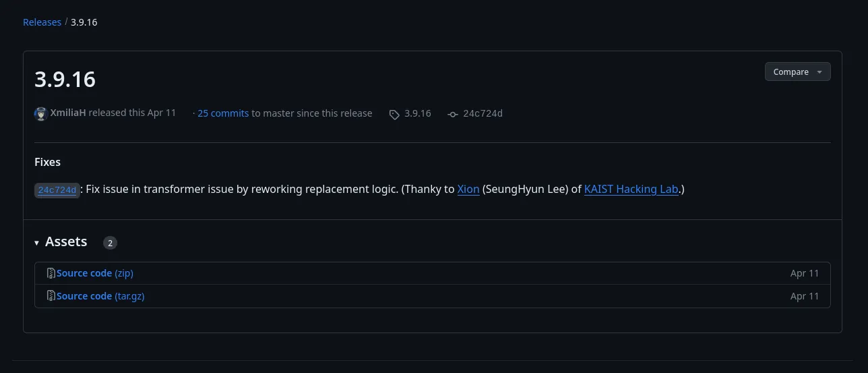The image size is (868, 373).
Task: Click the tar.gz archive file icon
Action: (51, 296)
